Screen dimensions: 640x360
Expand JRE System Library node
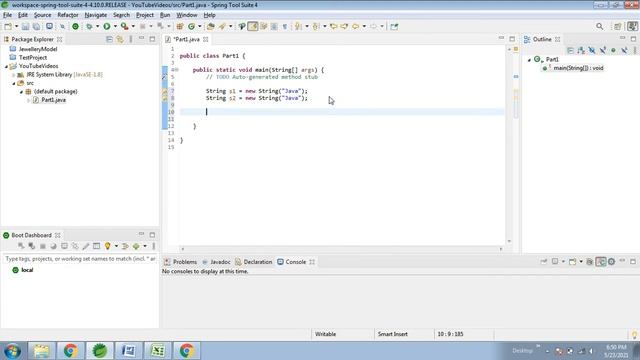(13, 75)
